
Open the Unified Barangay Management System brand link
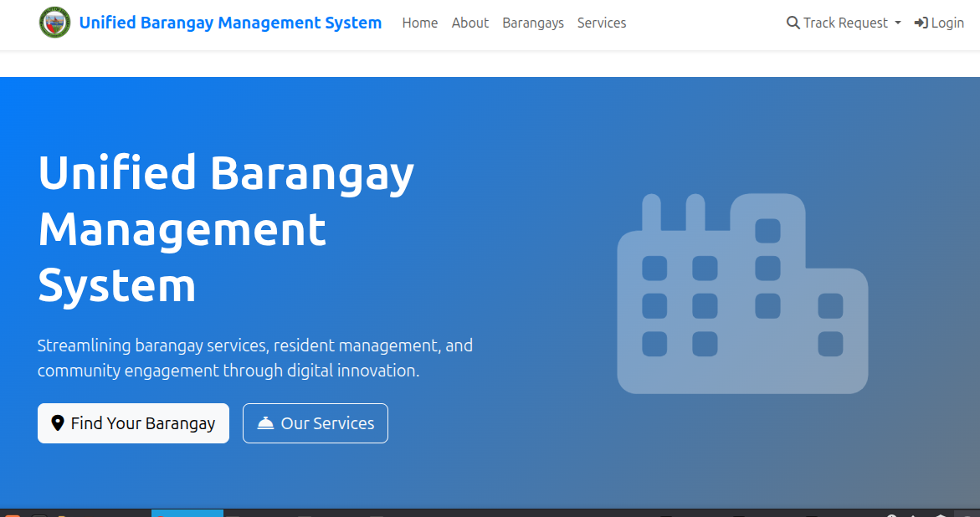(x=230, y=23)
